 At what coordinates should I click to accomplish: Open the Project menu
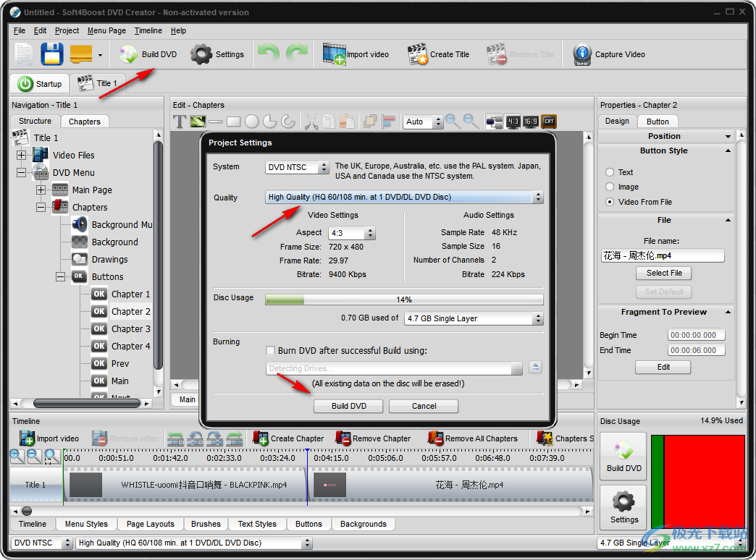[67, 31]
